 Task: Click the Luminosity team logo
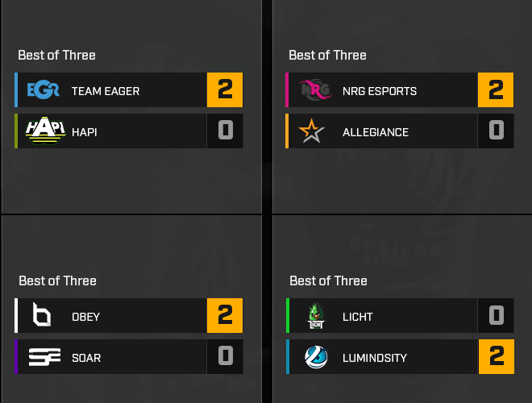[316, 356]
